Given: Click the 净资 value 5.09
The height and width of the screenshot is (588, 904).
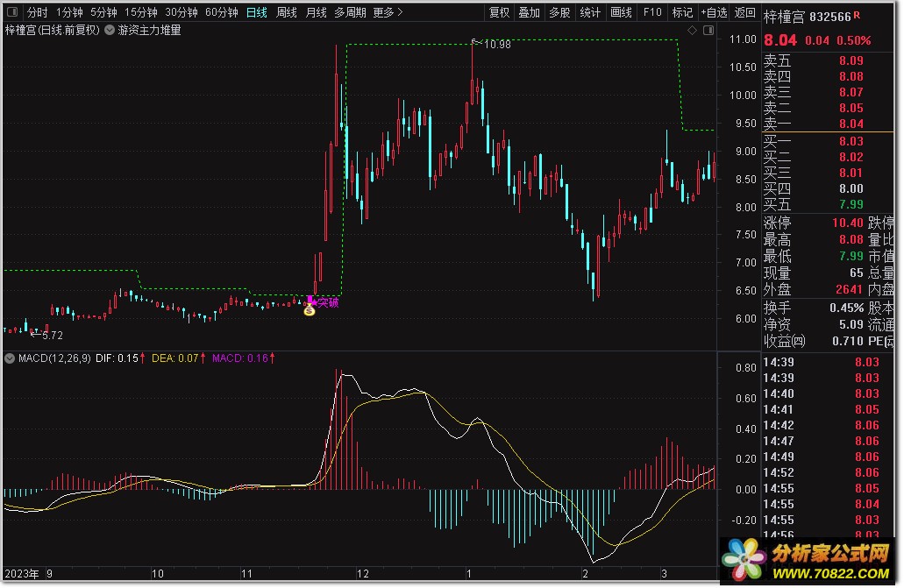Looking at the screenshot, I should tap(851, 324).
